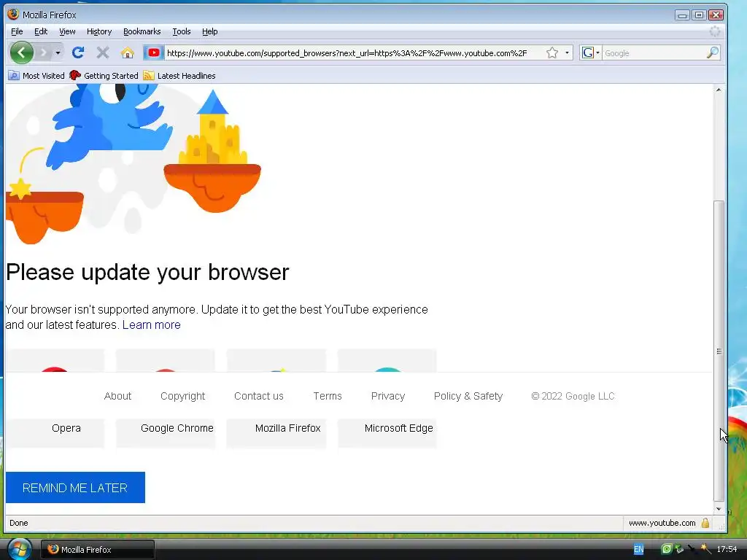747x560 pixels.
Task: Click the security padlock in status bar
Action: (x=705, y=523)
